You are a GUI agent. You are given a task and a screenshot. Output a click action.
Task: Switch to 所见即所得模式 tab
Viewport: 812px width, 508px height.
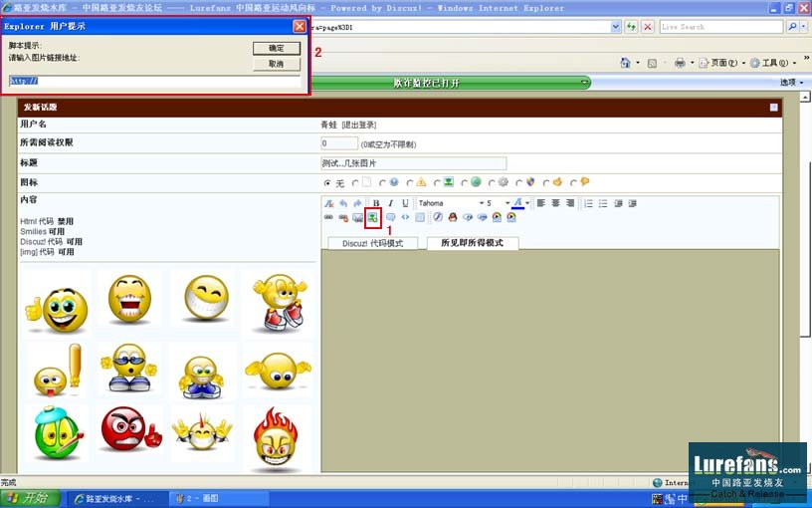pos(472,243)
